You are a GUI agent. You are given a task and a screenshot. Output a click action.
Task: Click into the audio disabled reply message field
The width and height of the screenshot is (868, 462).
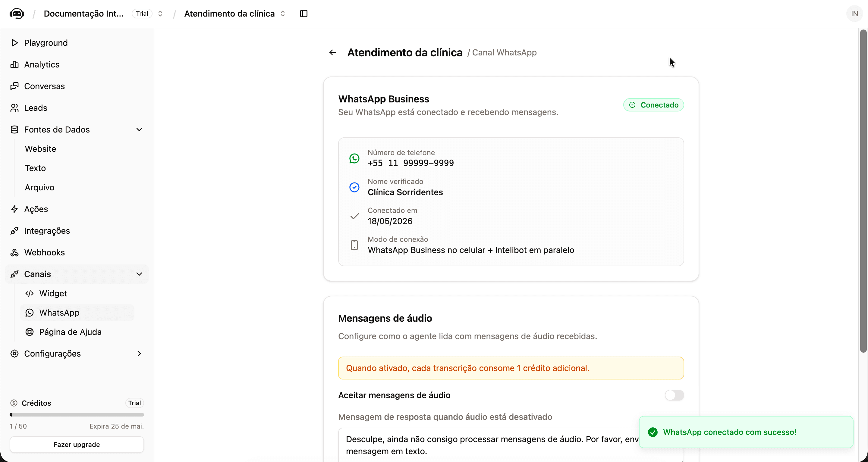tap(511, 445)
